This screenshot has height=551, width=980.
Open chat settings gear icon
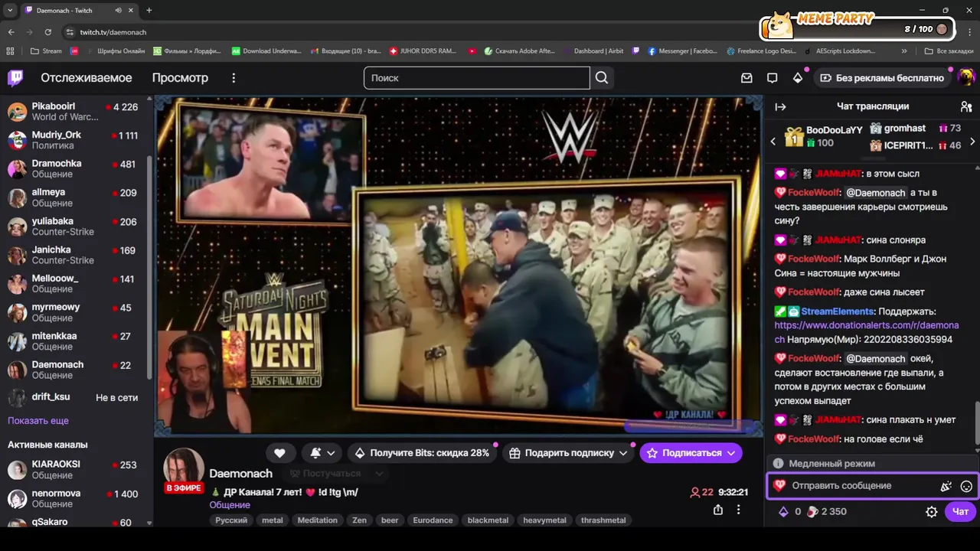pos(932,512)
